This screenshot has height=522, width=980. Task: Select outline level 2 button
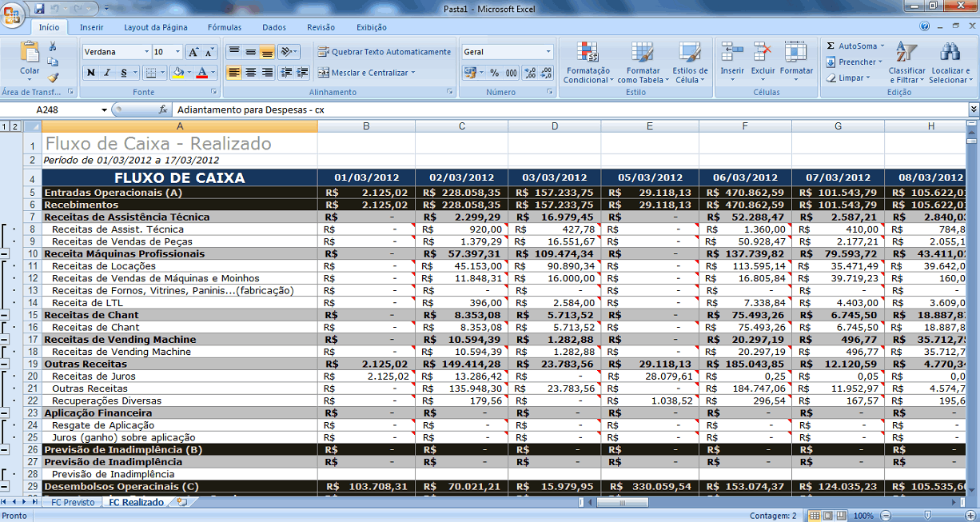(x=15, y=126)
